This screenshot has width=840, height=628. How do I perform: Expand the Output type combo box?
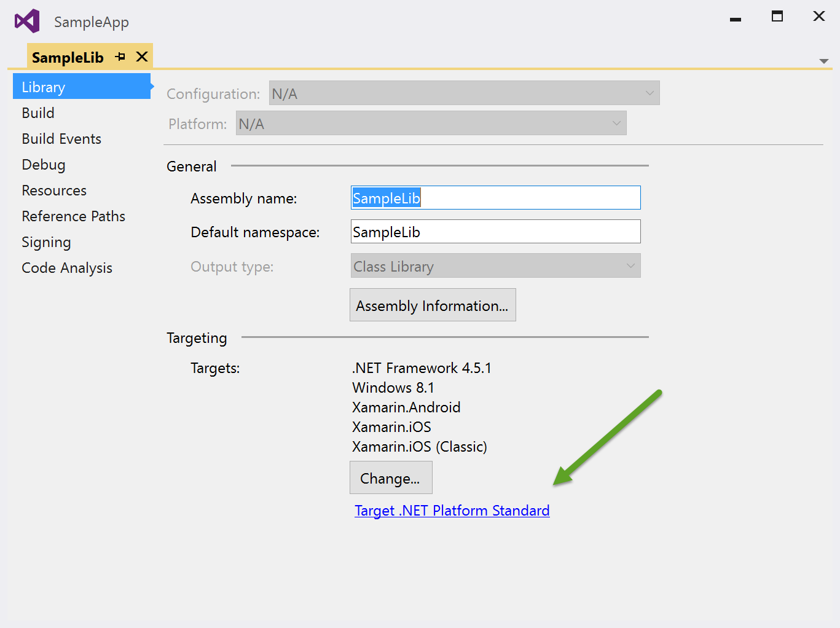tap(495, 266)
